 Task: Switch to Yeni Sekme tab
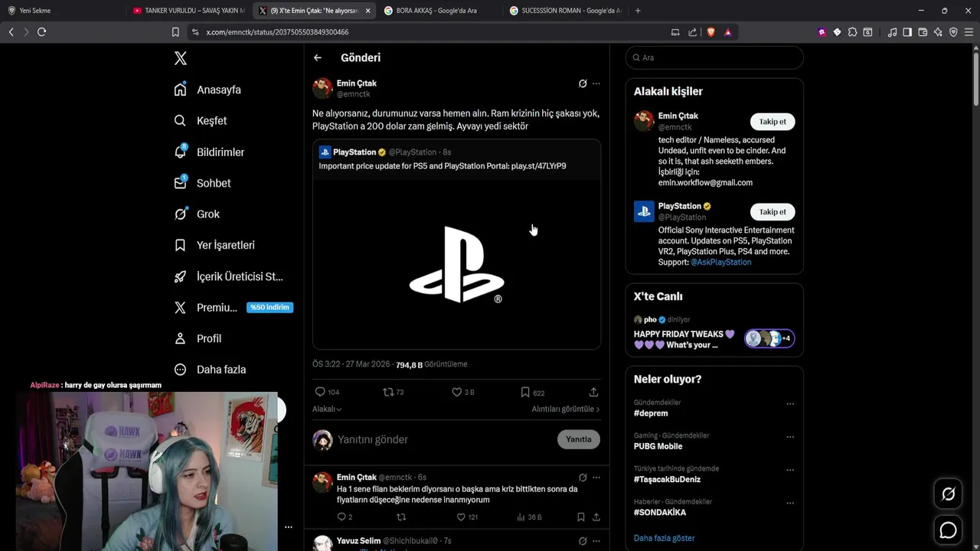61,11
